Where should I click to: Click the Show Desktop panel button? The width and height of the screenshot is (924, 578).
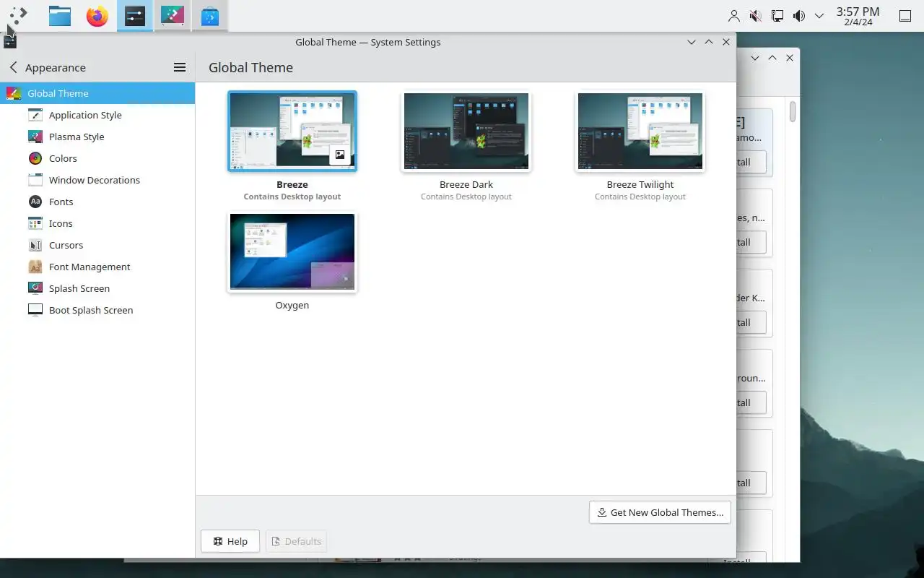pyautogui.click(x=905, y=15)
